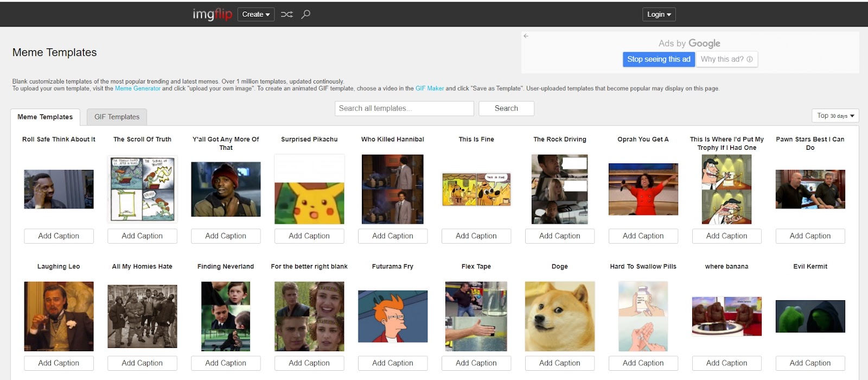The image size is (868, 380).
Task: Add Caption to Oprah You Get A
Action: [643, 236]
